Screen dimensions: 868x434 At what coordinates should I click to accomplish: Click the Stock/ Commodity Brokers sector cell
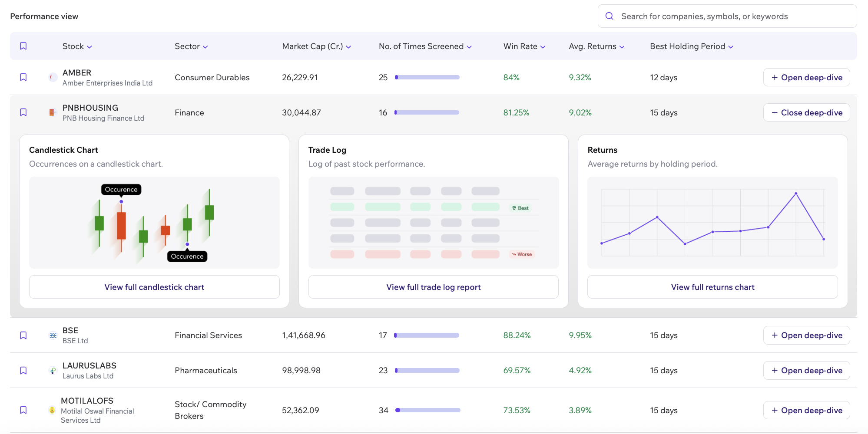210,410
